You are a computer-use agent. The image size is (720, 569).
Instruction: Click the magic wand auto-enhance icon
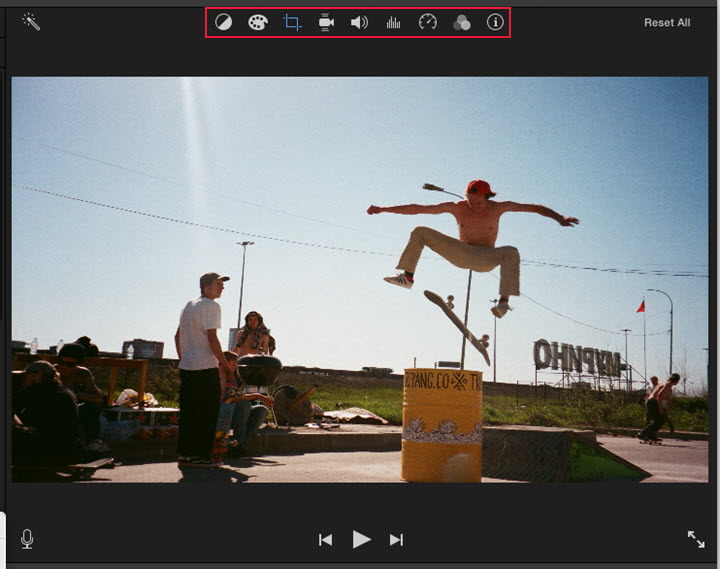31,22
